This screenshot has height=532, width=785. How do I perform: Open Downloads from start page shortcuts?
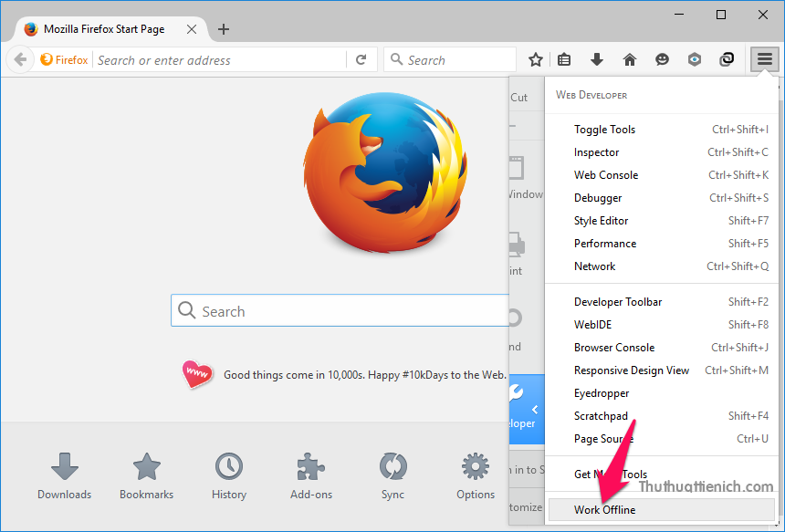tap(65, 476)
